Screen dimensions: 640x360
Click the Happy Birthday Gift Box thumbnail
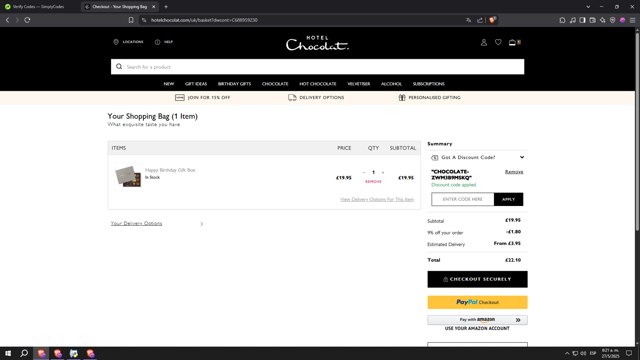tap(128, 176)
